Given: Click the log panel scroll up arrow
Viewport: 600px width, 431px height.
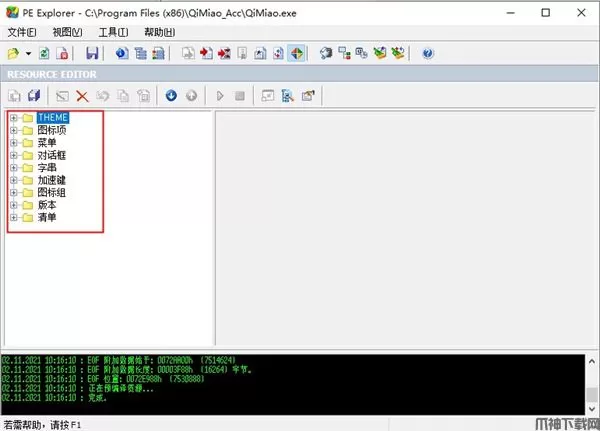Looking at the screenshot, I should coord(592,361).
